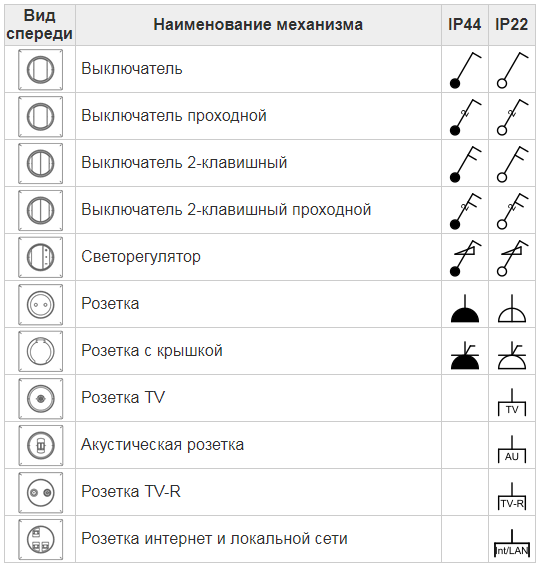Select the IP44 Светорегулятор dimmer symbol
Screen dimensions: 541x568
tap(465, 258)
